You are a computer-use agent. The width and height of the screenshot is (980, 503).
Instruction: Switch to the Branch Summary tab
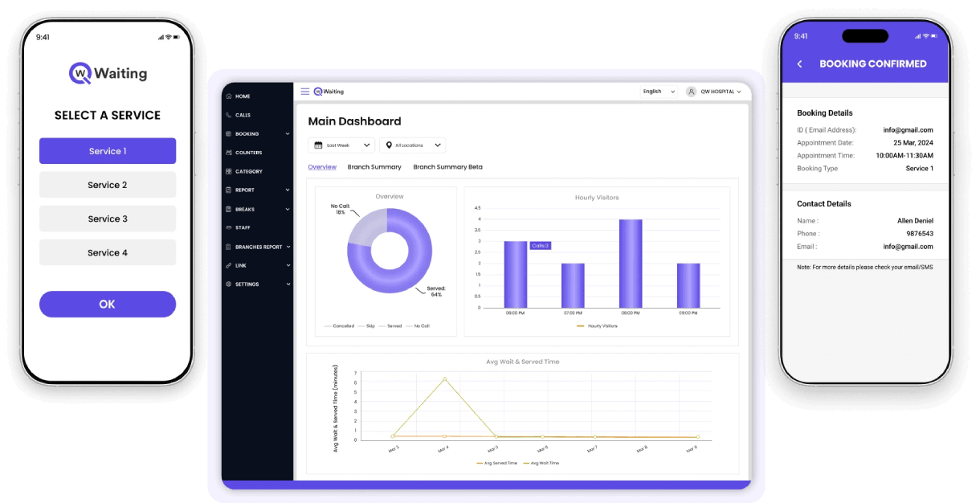pos(374,167)
